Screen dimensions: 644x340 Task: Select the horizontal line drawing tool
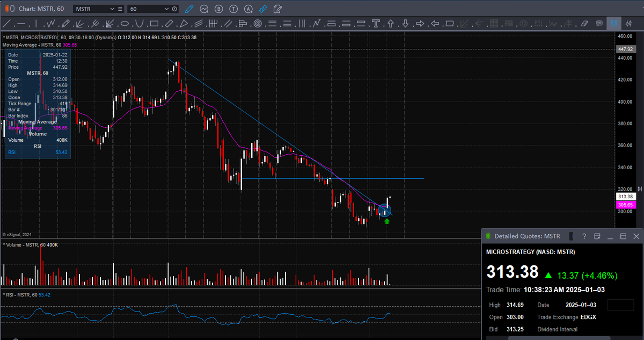21,24
